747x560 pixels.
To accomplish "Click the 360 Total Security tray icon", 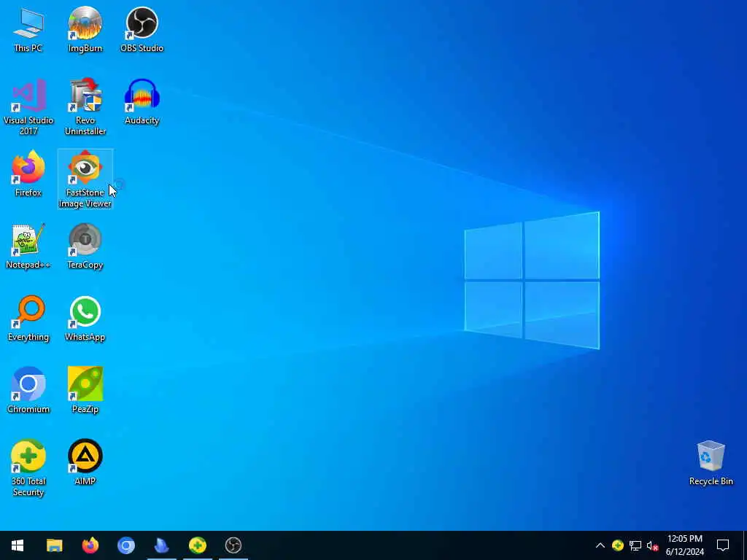I will click(x=617, y=545).
